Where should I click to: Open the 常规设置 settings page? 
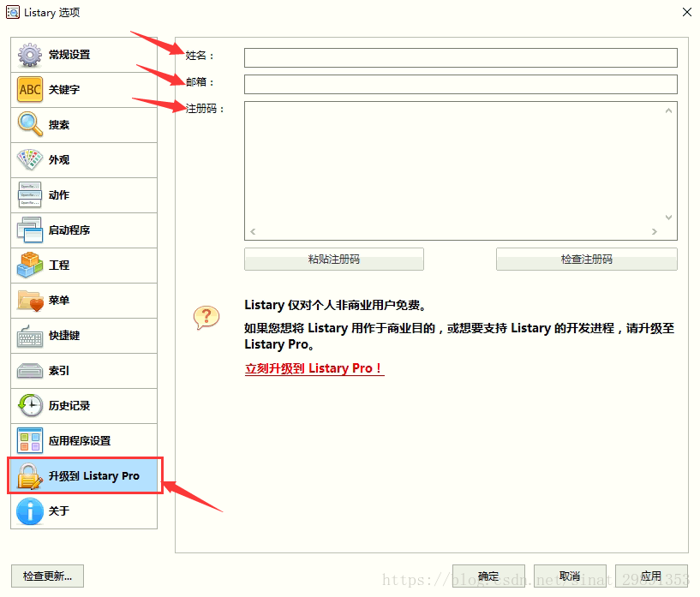(x=84, y=55)
